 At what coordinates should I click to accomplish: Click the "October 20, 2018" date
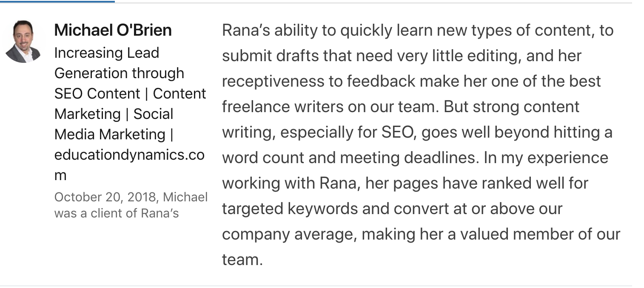coord(105,197)
